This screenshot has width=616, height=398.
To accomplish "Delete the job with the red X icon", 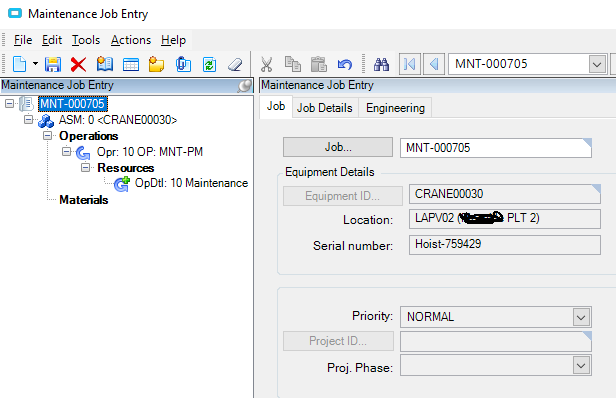I will (79, 64).
